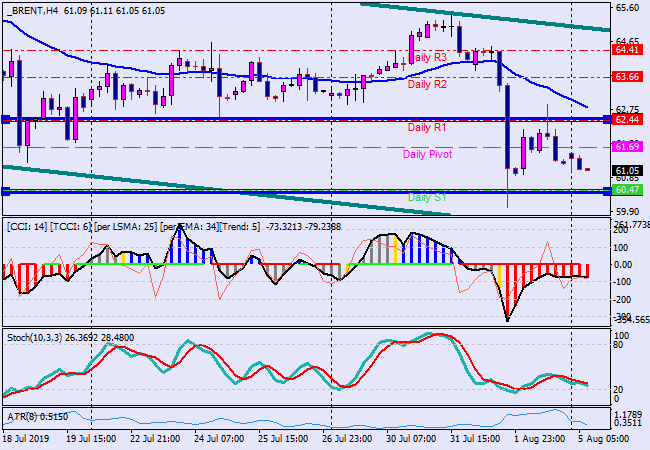Click the Daily S1 label
Viewport: 650px width, 450px height.
[427, 198]
